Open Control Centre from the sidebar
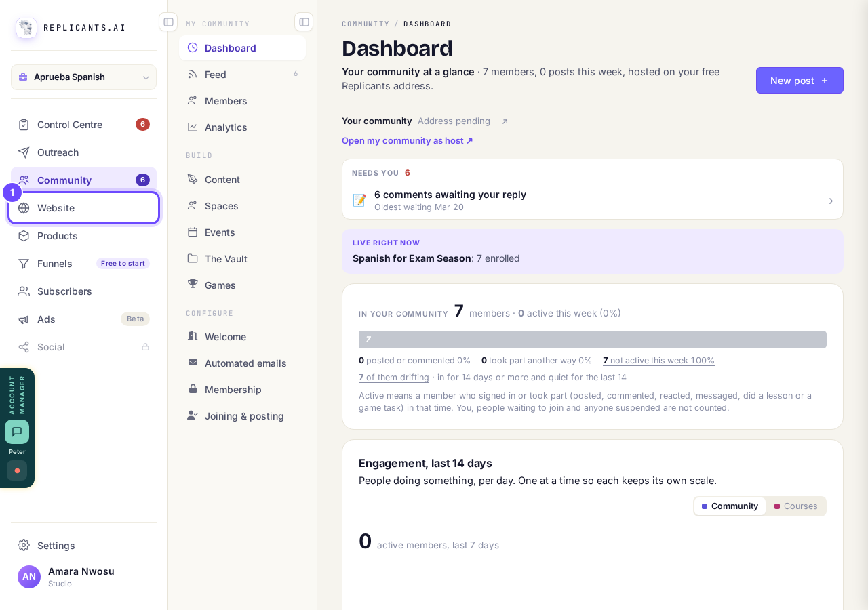The image size is (868, 610). point(83,125)
